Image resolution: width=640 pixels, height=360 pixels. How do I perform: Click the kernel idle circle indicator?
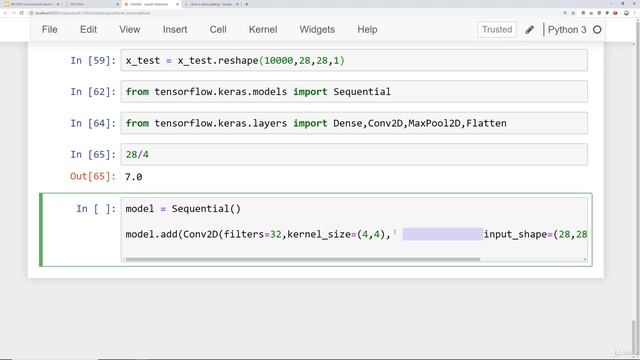click(x=597, y=30)
